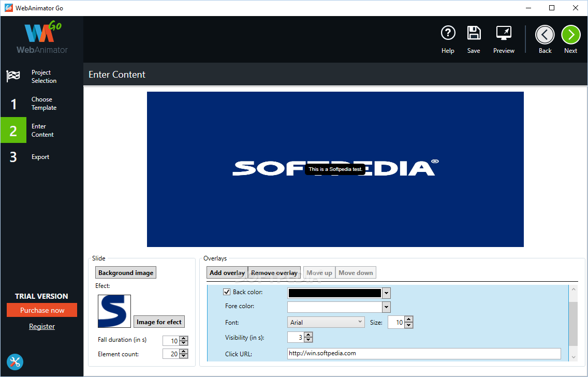
Task: Click the Element count input field
Action: point(171,354)
